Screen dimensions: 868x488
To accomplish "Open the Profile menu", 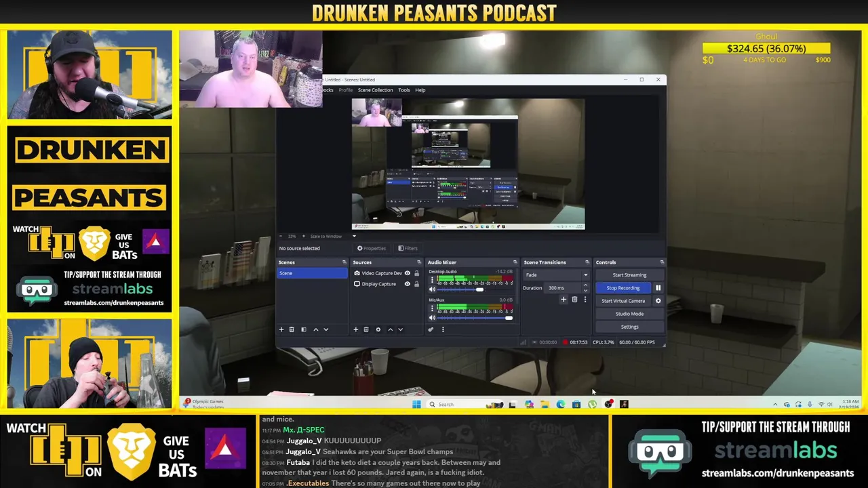I will pyautogui.click(x=346, y=90).
